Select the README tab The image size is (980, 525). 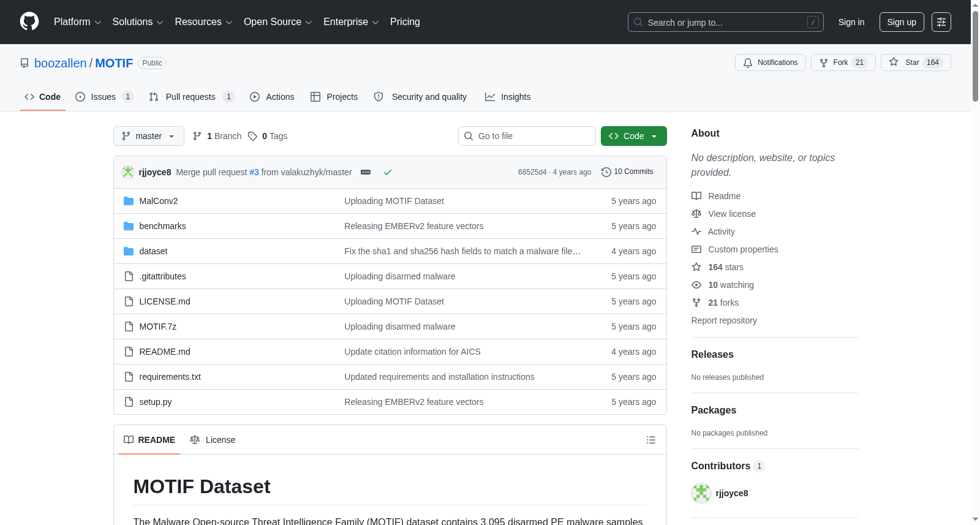click(149, 440)
